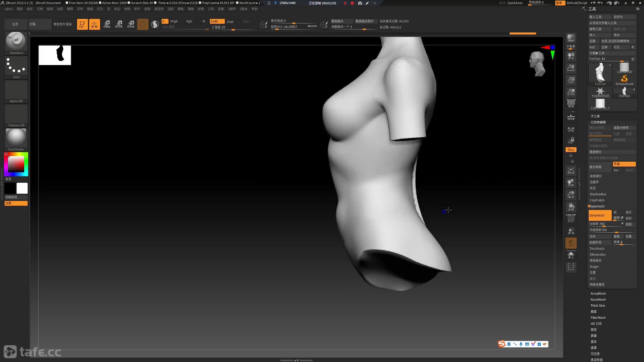Screen dimensions: 644x362
Task: Open the 渲染 render menu
Action: pos(170,9)
